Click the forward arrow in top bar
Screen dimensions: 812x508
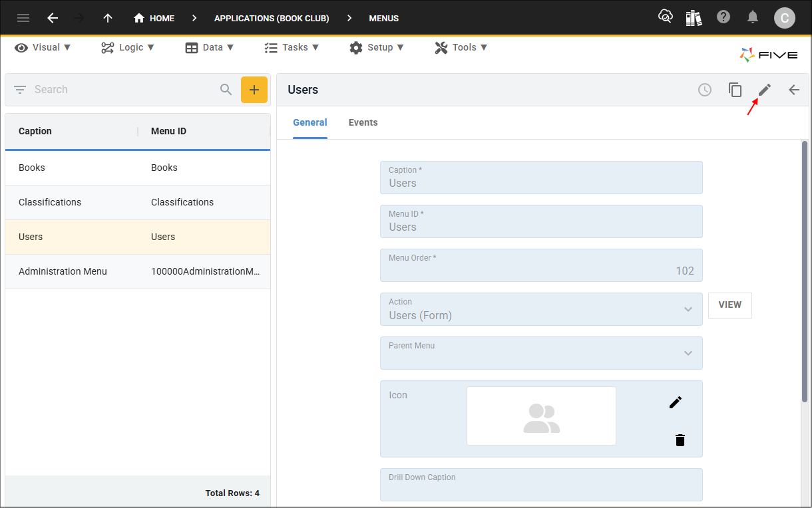coord(80,18)
